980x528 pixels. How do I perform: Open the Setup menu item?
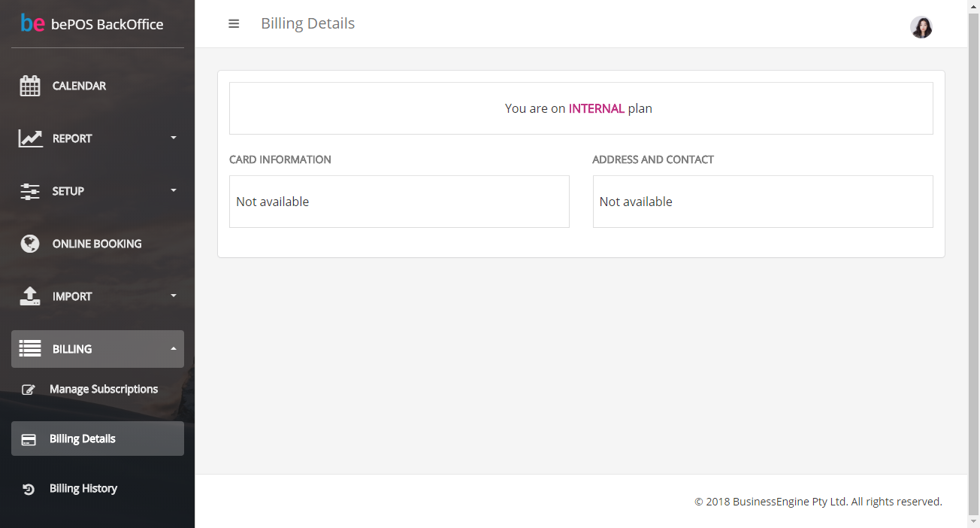(x=98, y=191)
